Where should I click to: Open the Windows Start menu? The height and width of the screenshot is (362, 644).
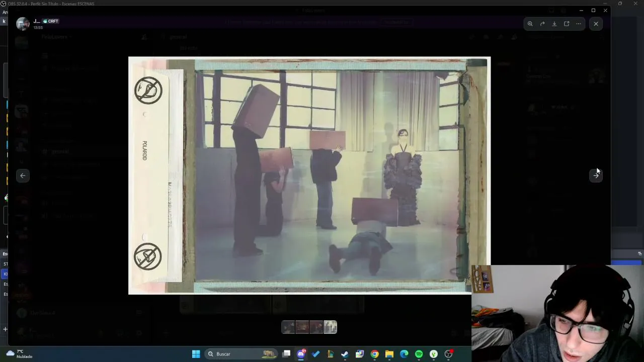[196, 354]
